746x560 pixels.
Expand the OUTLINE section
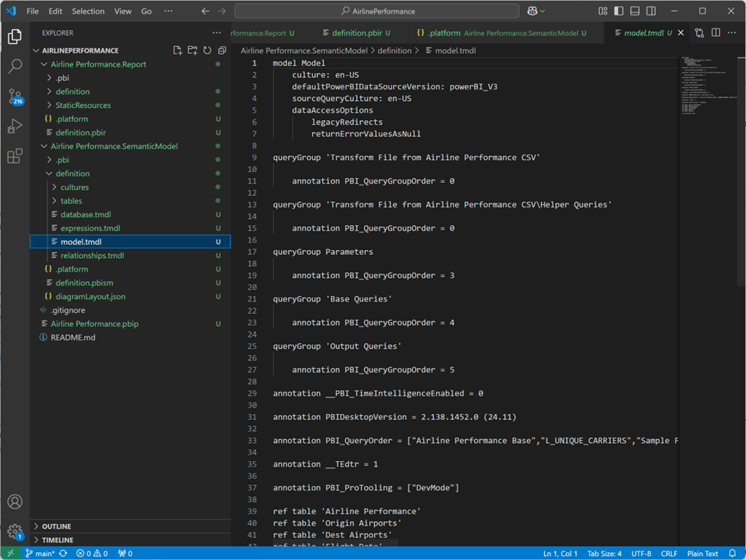pos(57,526)
